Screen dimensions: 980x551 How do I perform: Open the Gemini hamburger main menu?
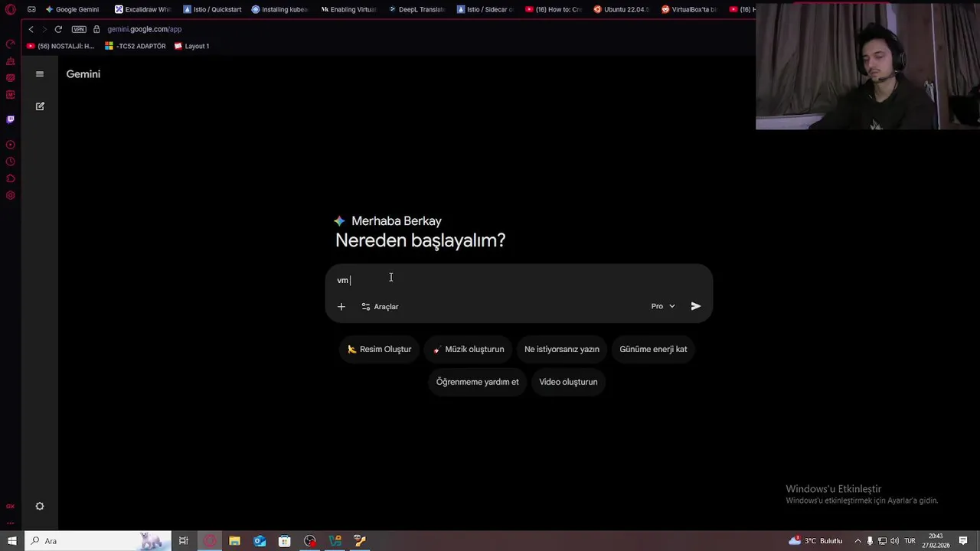coord(40,74)
